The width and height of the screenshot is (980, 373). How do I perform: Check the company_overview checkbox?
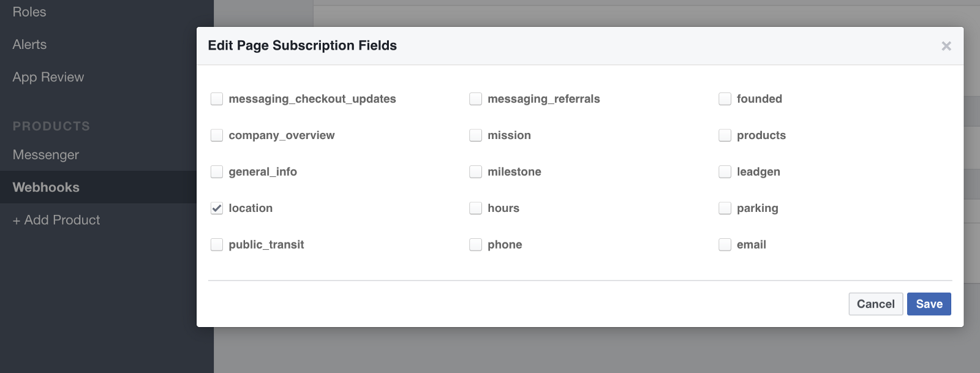(217, 135)
